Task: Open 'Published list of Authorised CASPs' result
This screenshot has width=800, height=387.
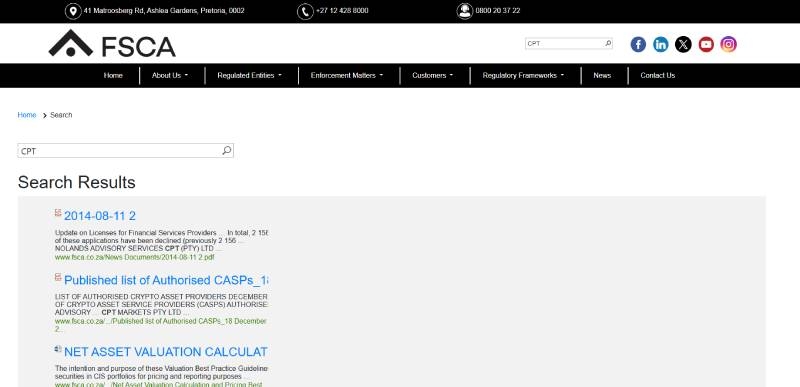Action: tap(166, 280)
